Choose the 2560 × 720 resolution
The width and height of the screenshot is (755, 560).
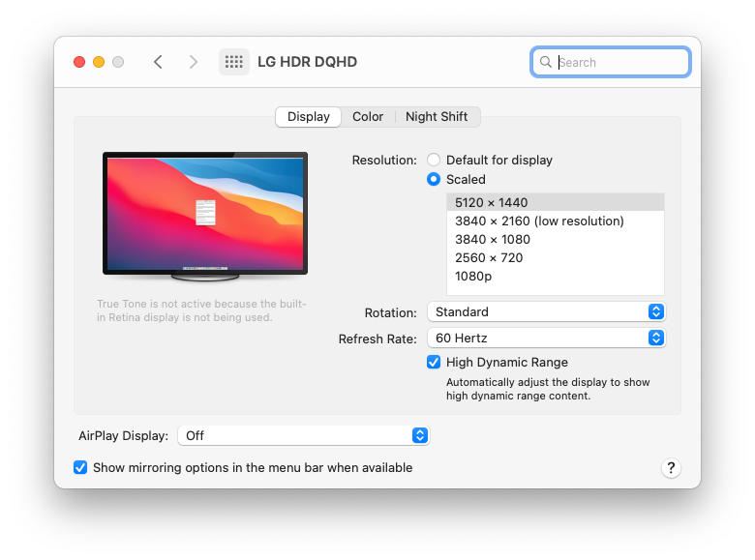tap(556, 258)
